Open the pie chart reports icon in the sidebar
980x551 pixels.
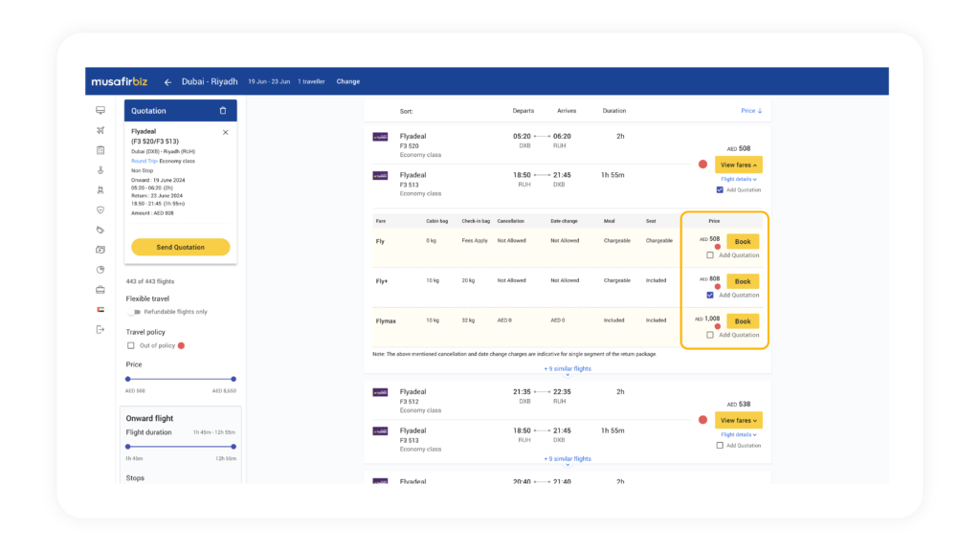click(x=100, y=270)
